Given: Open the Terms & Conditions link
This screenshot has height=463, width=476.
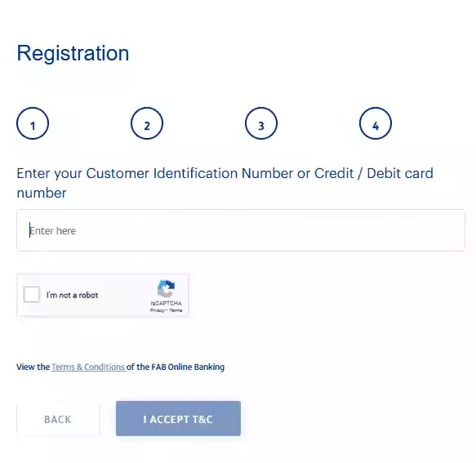Looking at the screenshot, I should pos(88,367).
